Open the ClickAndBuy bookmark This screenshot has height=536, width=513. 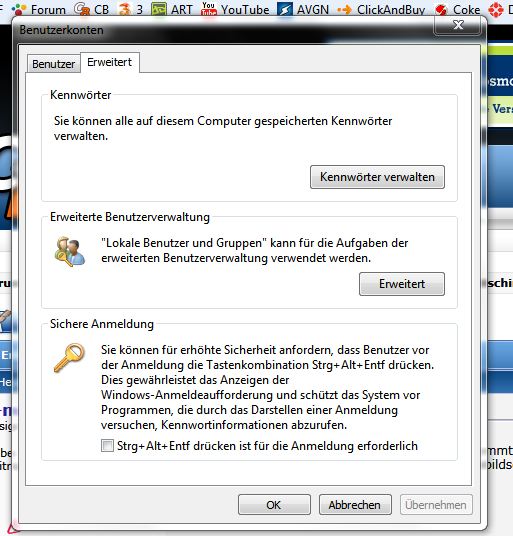tap(381, 10)
